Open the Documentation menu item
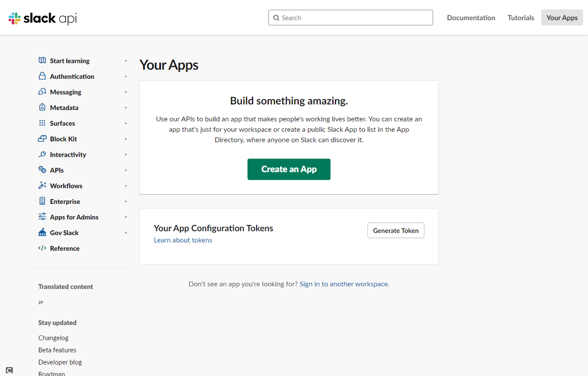588x376 pixels. pyautogui.click(x=471, y=18)
